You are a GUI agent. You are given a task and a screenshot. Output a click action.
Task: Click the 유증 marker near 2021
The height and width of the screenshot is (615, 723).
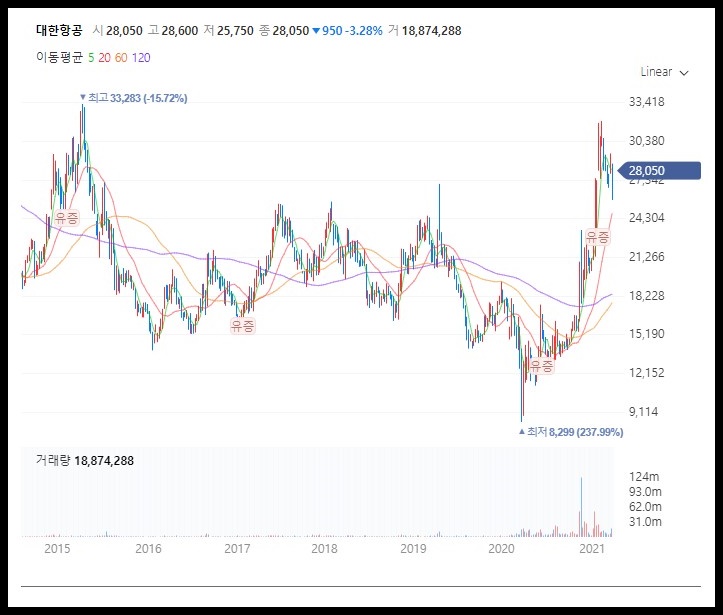click(597, 237)
